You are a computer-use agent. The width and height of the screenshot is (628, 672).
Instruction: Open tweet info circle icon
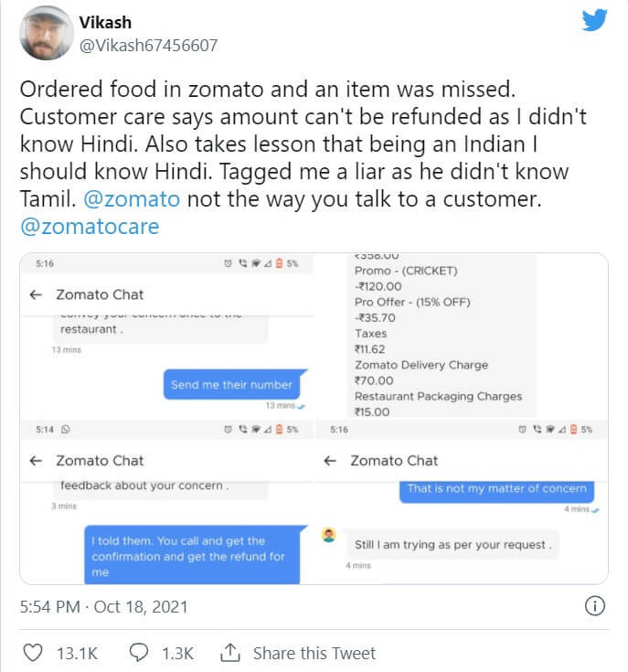(x=594, y=604)
